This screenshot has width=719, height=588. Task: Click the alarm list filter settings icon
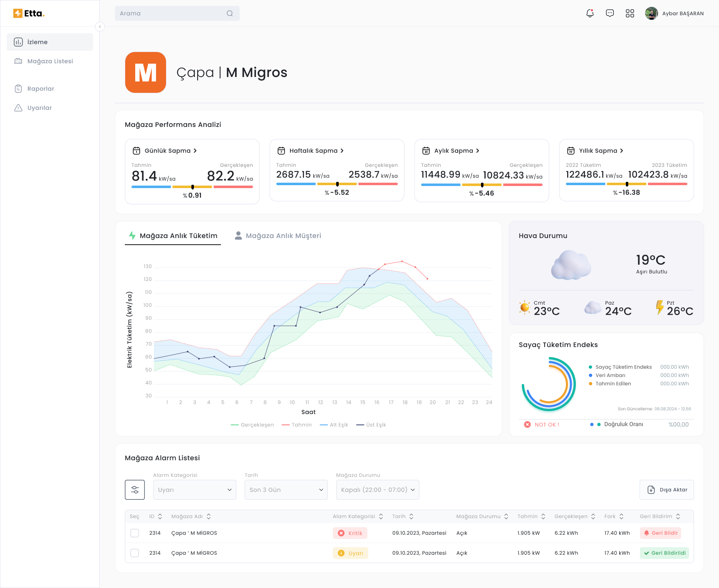coord(135,490)
